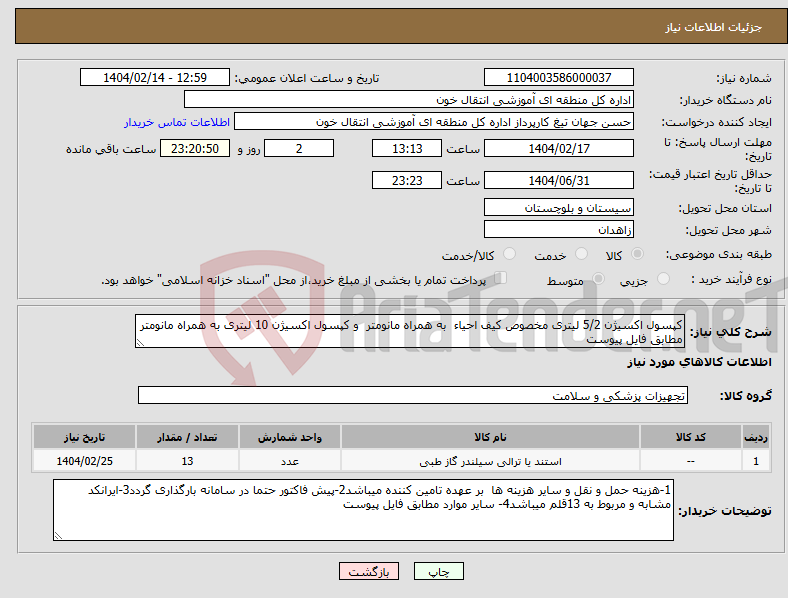Click the جزئیات اطلاعات نیاز header title
This screenshot has height=598, width=788.
pos(714,27)
